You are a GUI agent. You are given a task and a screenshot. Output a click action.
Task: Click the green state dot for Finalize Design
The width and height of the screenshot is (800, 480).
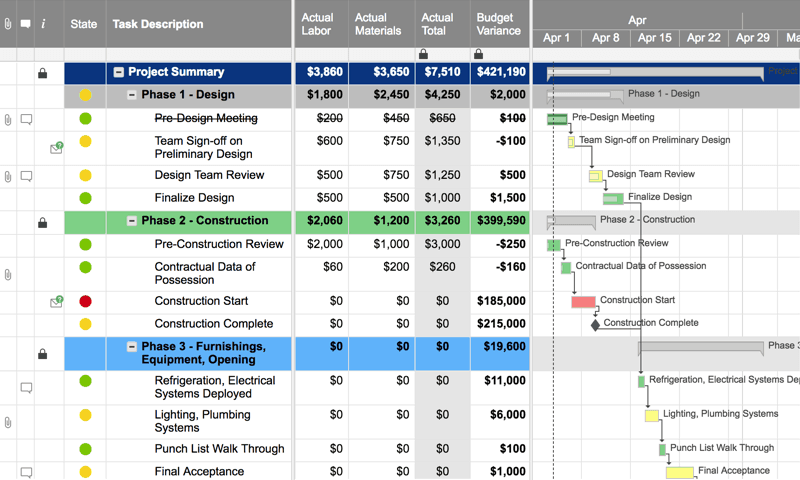pos(85,198)
